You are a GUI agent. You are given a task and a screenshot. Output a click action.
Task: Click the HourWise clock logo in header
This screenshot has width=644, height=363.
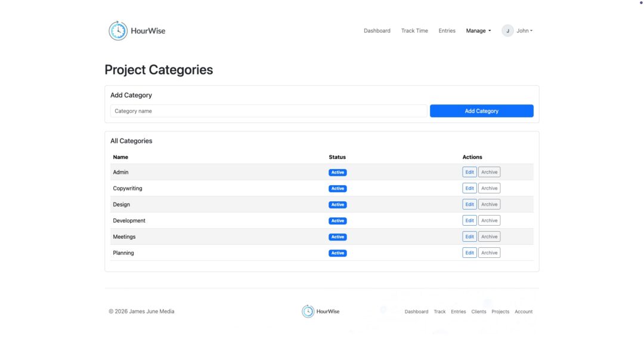point(118,31)
